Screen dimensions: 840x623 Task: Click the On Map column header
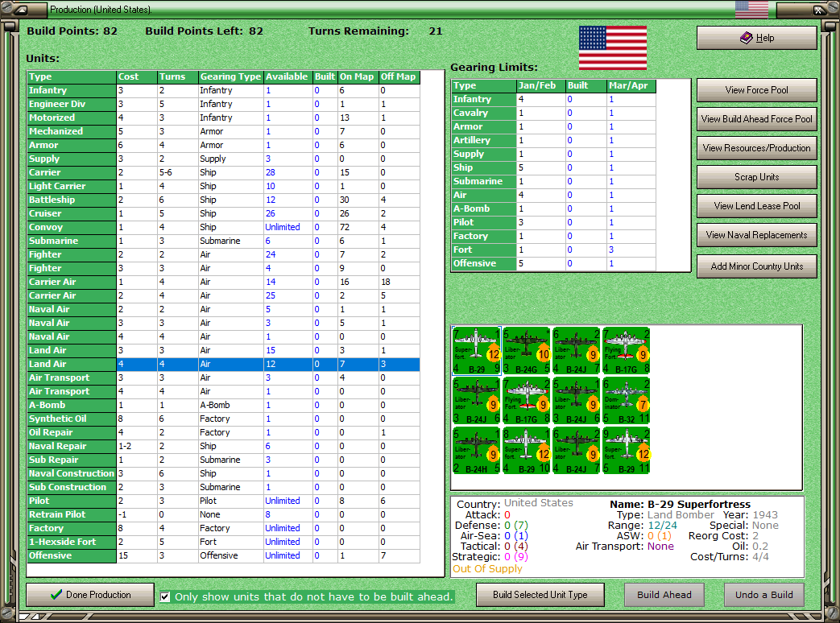click(358, 76)
